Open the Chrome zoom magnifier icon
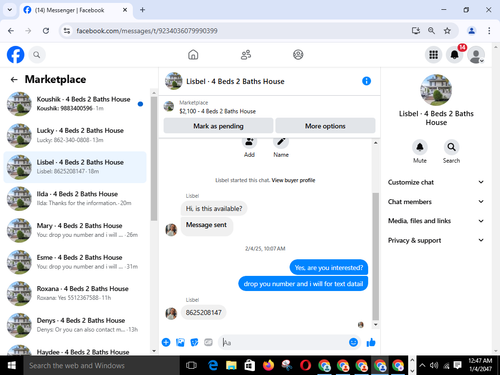 [431, 31]
